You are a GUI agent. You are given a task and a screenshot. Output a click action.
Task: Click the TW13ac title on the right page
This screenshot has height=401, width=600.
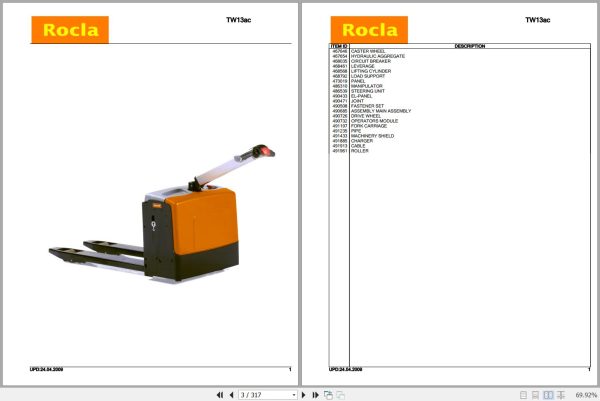(x=538, y=20)
